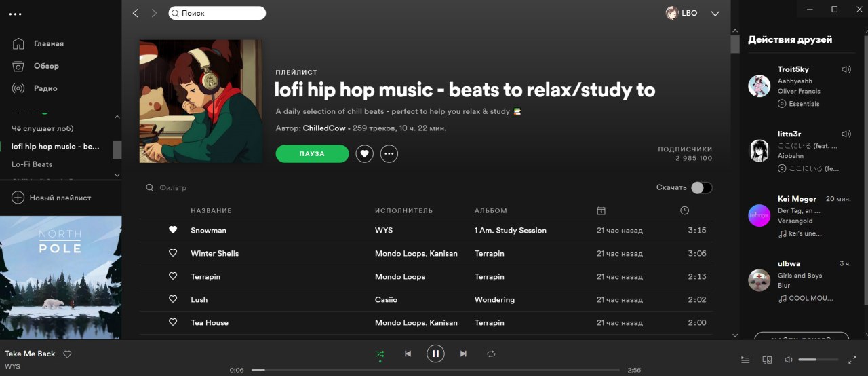Click the plus circle icon by Новый плейлист
This screenshot has width=868, height=376.
[x=18, y=198]
